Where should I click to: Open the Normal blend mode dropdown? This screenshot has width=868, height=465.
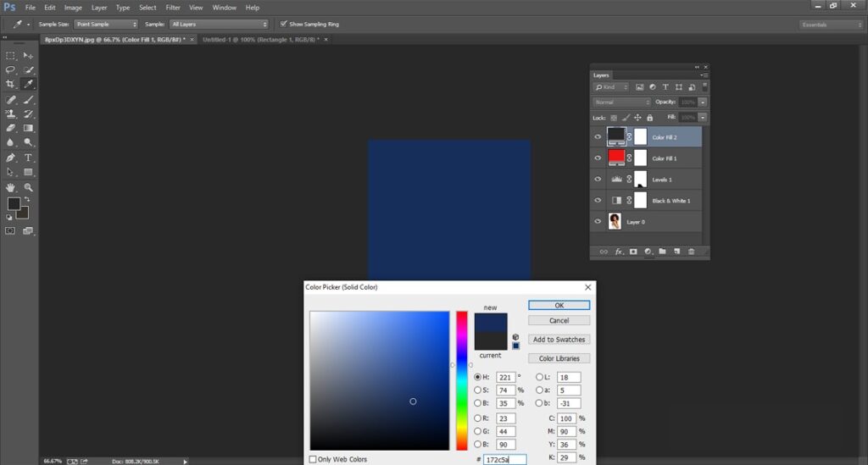(621, 102)
